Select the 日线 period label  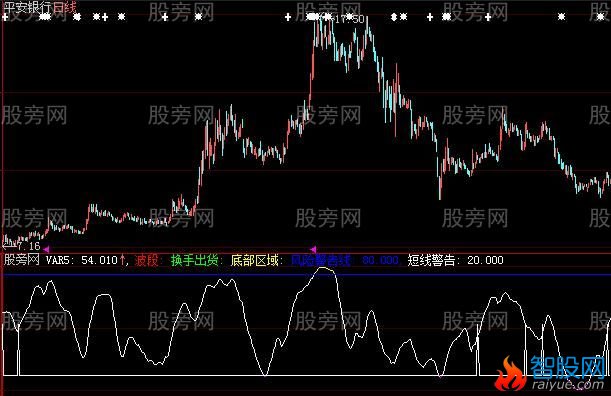[x=64, y=7]
